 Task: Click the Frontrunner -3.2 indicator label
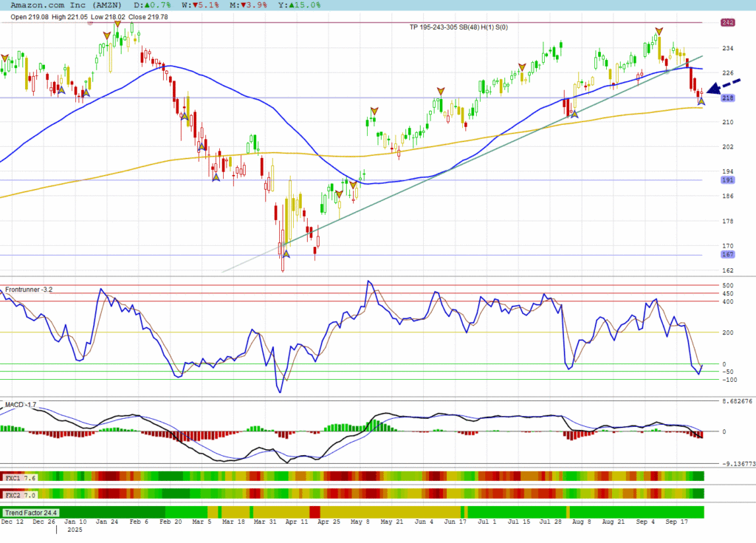click(x=29, y=289)
